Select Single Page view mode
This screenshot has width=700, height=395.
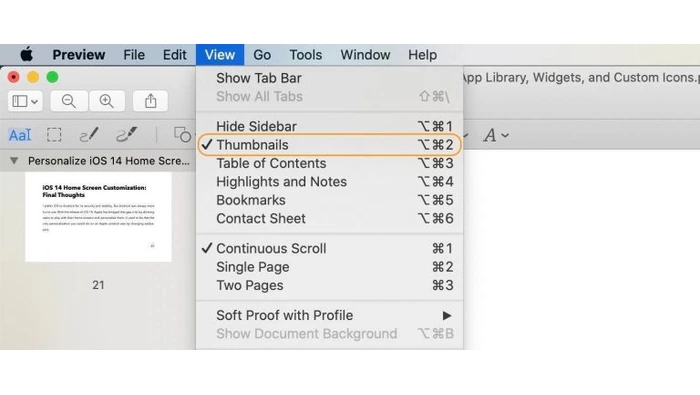point(329,267)
